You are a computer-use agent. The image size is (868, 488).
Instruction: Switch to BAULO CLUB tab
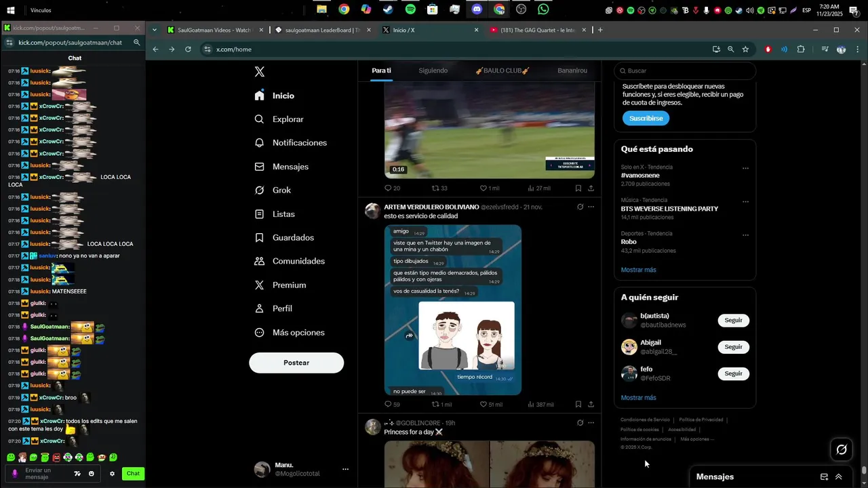click(502, 70)
